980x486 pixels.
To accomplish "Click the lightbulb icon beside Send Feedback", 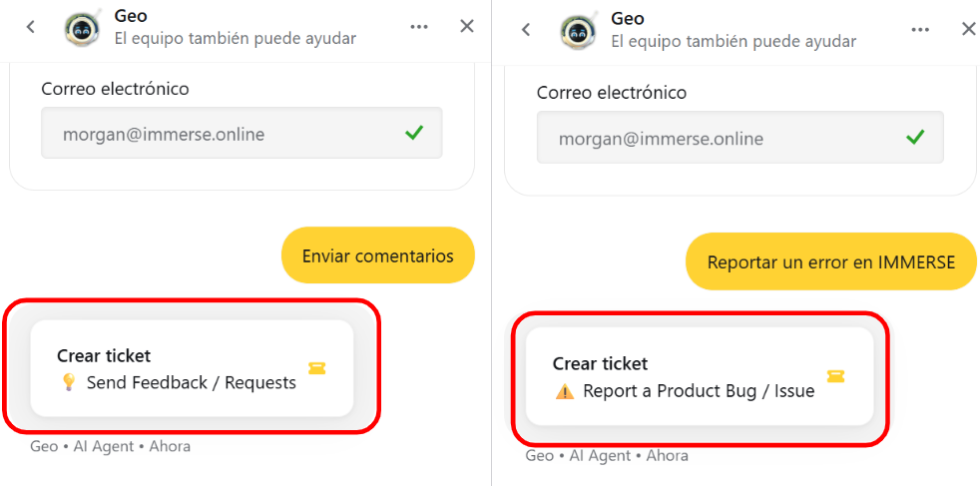I will [69, 382].
